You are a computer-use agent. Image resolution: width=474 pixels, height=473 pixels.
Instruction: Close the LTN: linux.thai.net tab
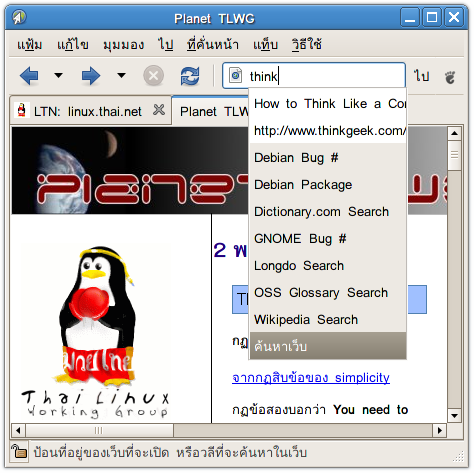click(159, 110)
